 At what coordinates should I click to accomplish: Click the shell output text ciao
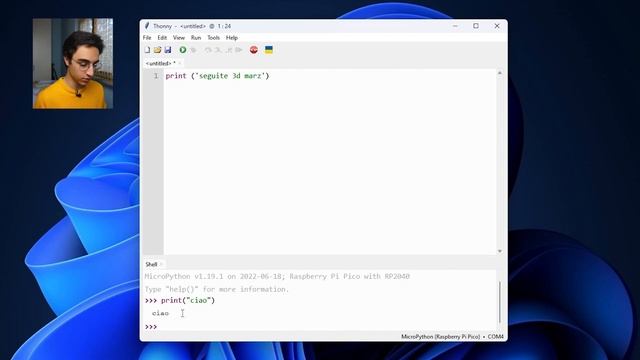pyautogui.click(x=160, y=313)
